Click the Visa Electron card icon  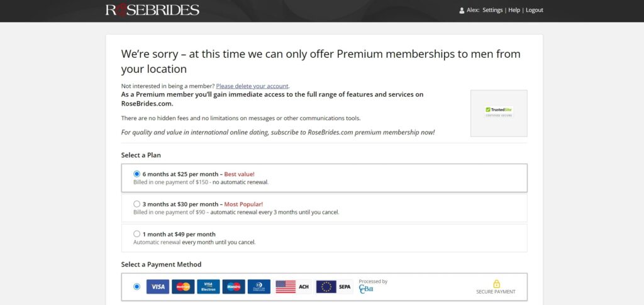208,287
